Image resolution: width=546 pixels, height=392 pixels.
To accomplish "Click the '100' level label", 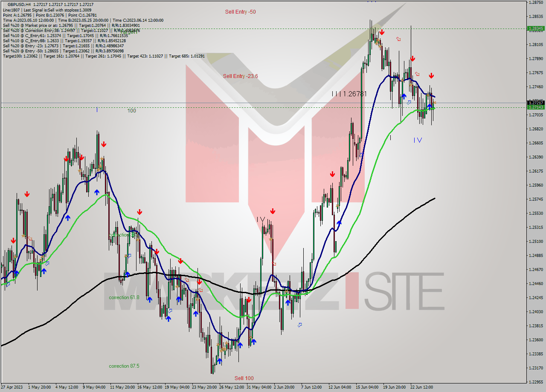I will (x=132, y=111).
